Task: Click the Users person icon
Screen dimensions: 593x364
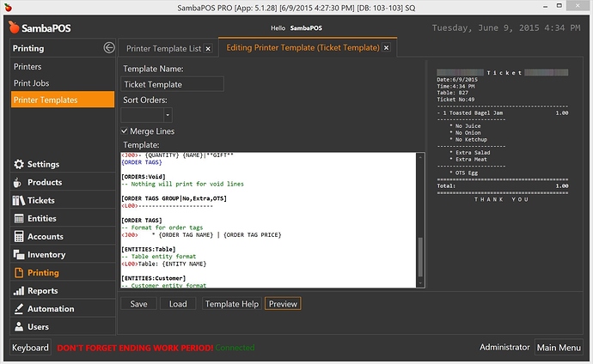Action: point(19,327)
